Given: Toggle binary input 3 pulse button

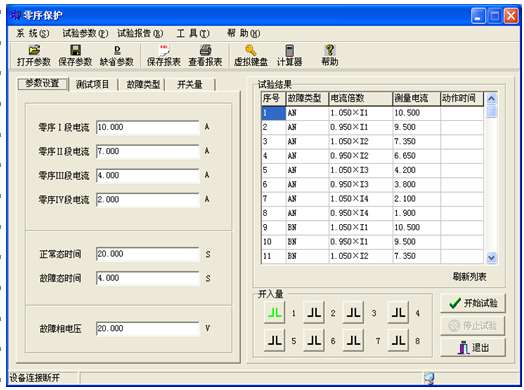Looking at the screenshot, I should pos(353,312).
